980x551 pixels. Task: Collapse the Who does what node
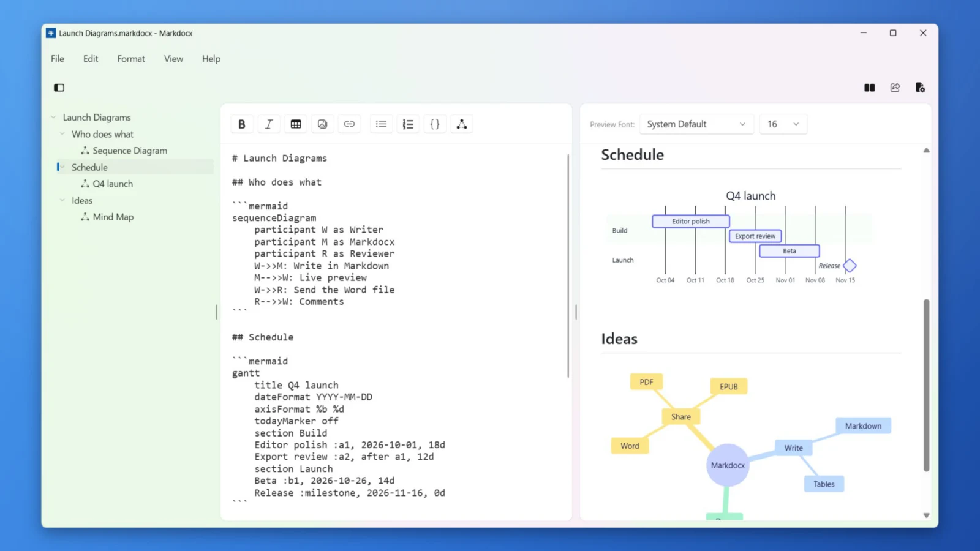point(62,134)
